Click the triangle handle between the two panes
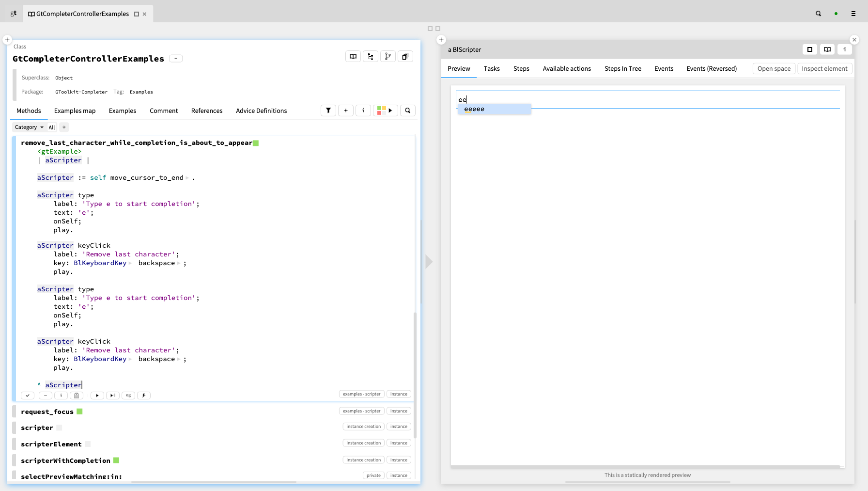The width and height of the screenshot is (868, 491). click(x=429, y=262)
